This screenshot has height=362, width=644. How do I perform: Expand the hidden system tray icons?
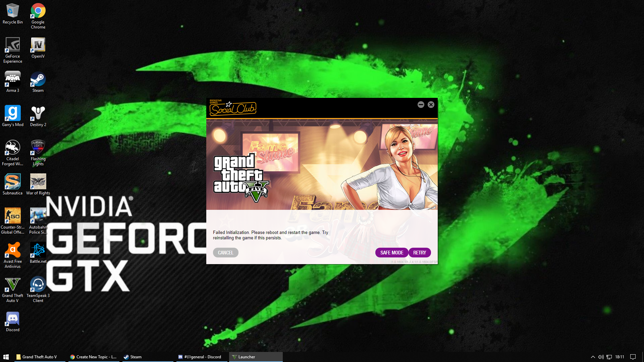593,357
